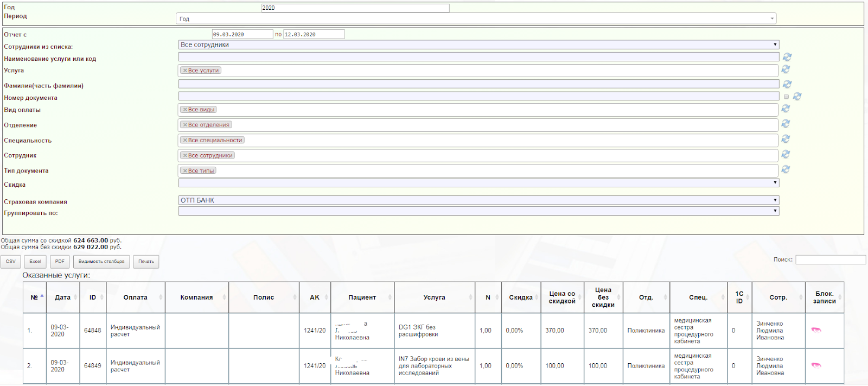The image size is (868, 386).
Task: Click refresh icon for Специальность row
Action: (786, 139)
